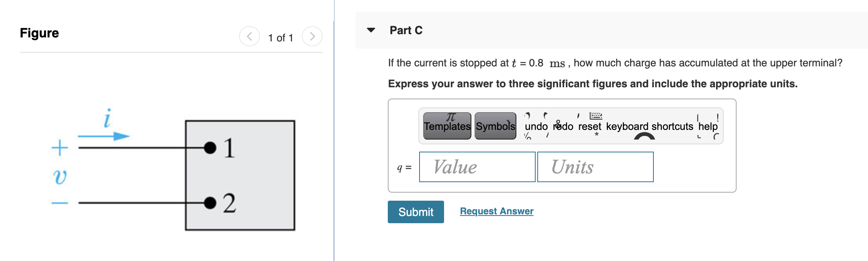Viewport: 868px width, 261px height.
Task: Reset the answer expression
Action: (589, 126)
